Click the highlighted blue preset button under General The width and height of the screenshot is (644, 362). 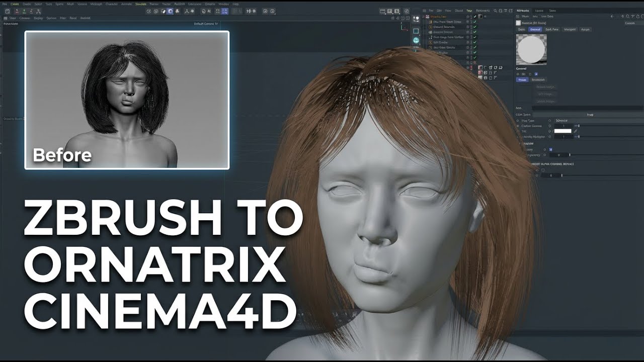522,79
